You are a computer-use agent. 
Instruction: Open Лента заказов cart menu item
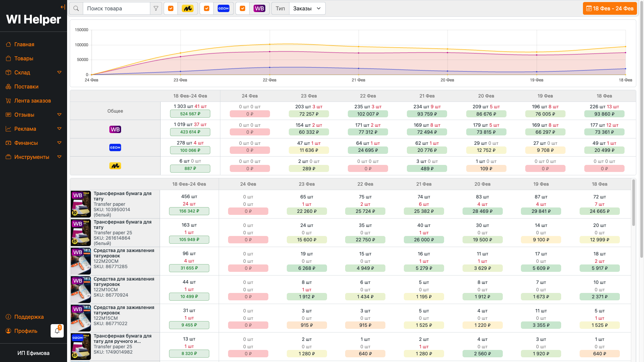coord(33,101)
